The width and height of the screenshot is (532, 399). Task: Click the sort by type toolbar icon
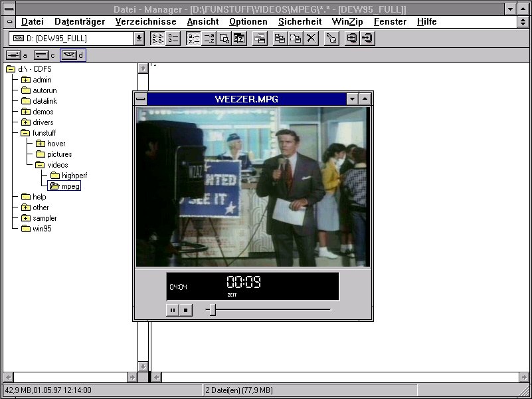point(209,39)
